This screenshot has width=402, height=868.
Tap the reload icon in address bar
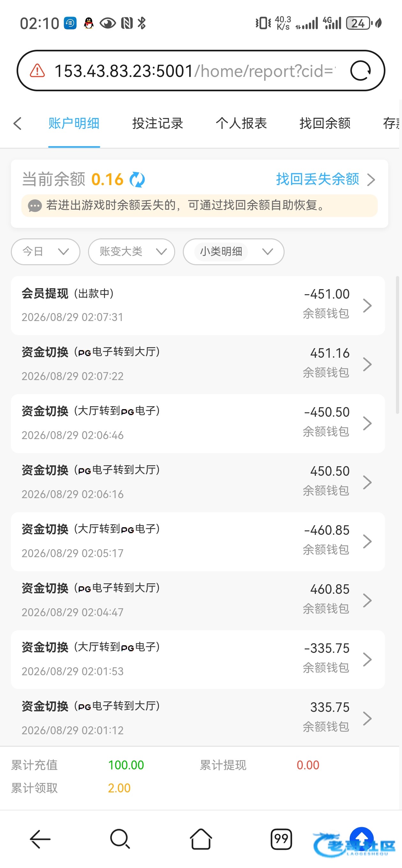click(360, 71)
